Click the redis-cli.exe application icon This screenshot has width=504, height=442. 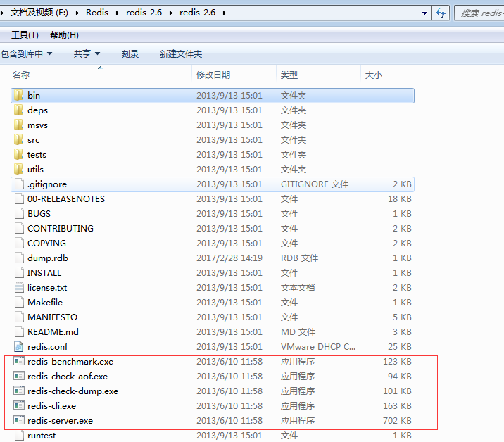coord(19,405)
